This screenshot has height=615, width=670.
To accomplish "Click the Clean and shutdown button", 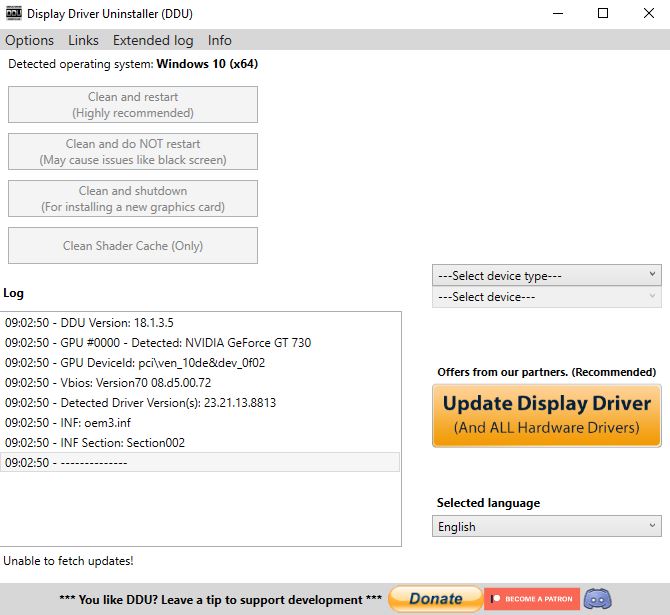I will point(133,199).
